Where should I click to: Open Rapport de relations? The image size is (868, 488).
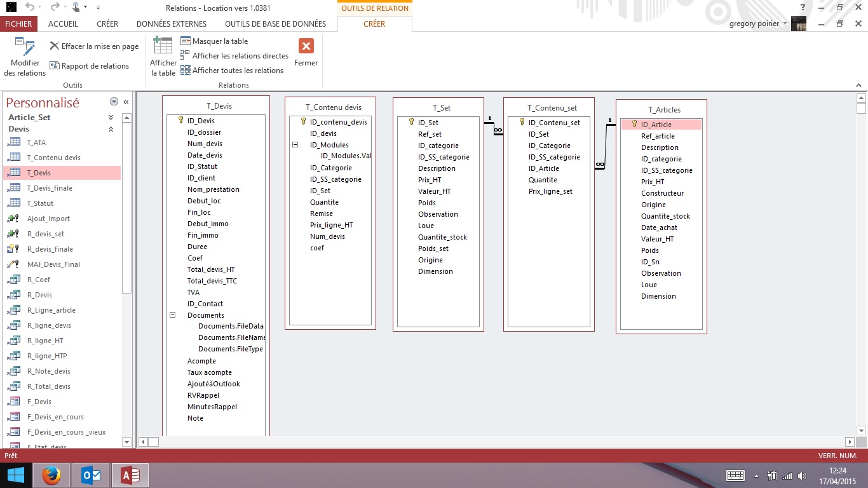tap(89, 66)
